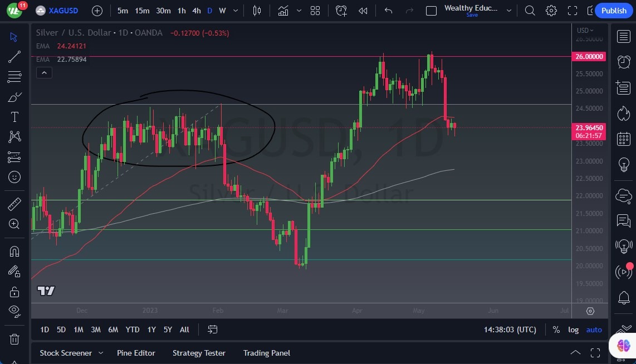636x364 pixels.
Task: Toggle stay in drawing mode
Action: tap(14, 271)
